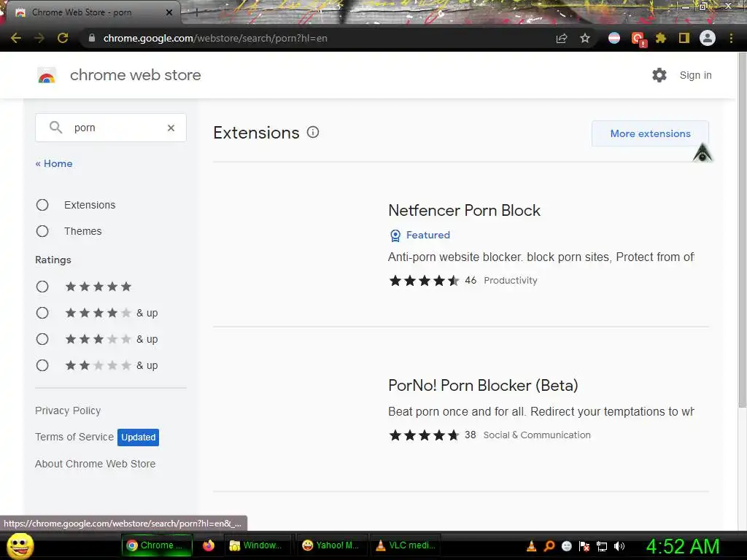Image resolution: width=747 pixels, height=560 pixels.
Task: Click the Extensions info circle icon
Action: (x=312, y=132)
